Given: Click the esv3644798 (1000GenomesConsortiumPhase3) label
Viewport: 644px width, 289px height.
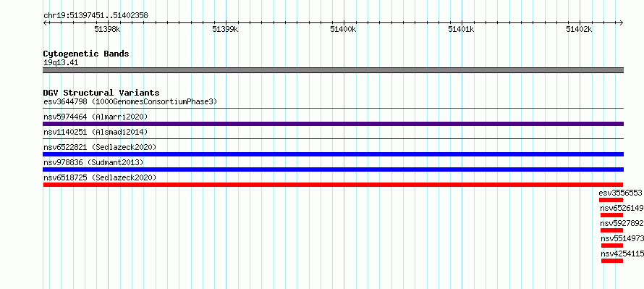Looking at the screenshot, I should 130,101.
